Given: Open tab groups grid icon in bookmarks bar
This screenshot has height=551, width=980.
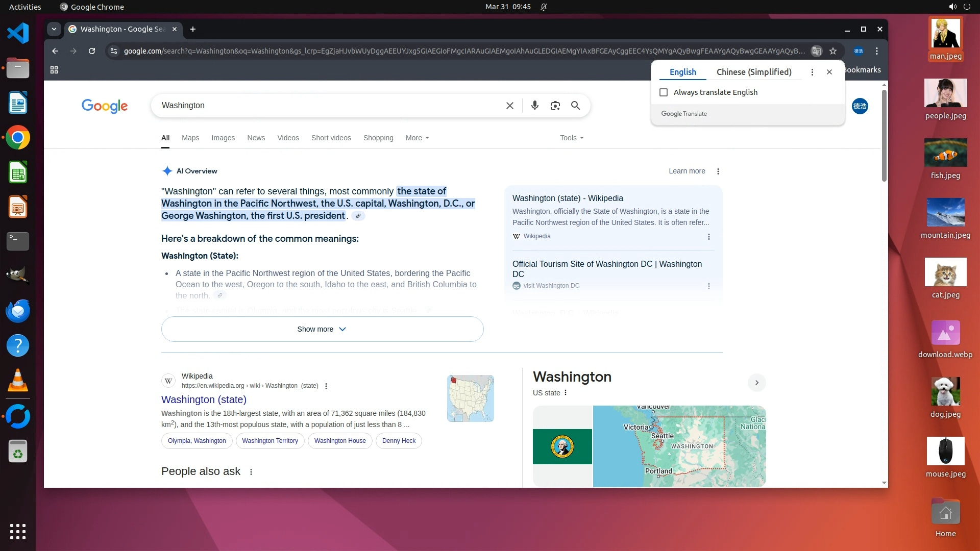Looking at the screenshot, I should pos(54,70).
